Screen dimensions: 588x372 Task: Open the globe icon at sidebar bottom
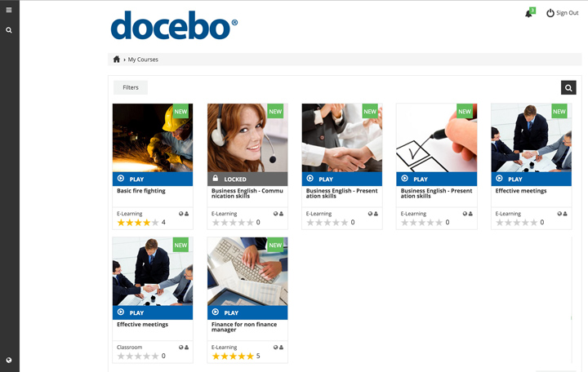[9, 360]
